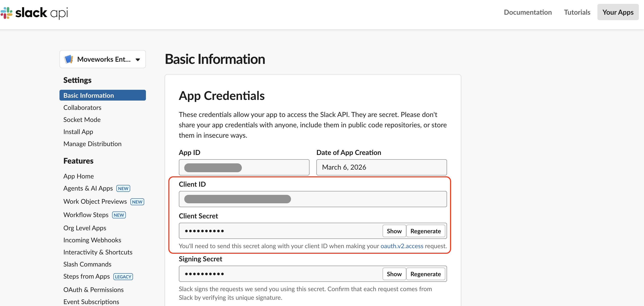Click the LEGACY badge on Steps from Apps
The image size is (644, 306).
123,276
